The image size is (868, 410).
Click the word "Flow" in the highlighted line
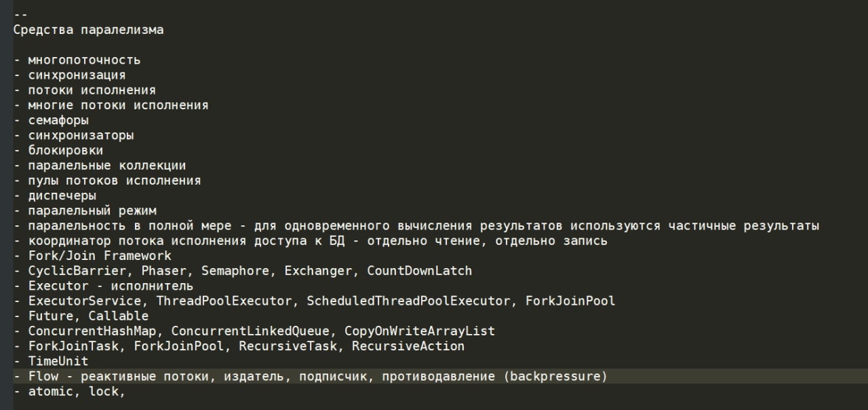click(x=43, y=376)
